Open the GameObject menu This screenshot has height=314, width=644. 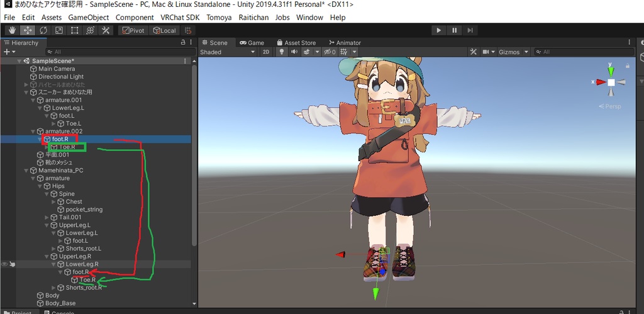tap(88, 17)
